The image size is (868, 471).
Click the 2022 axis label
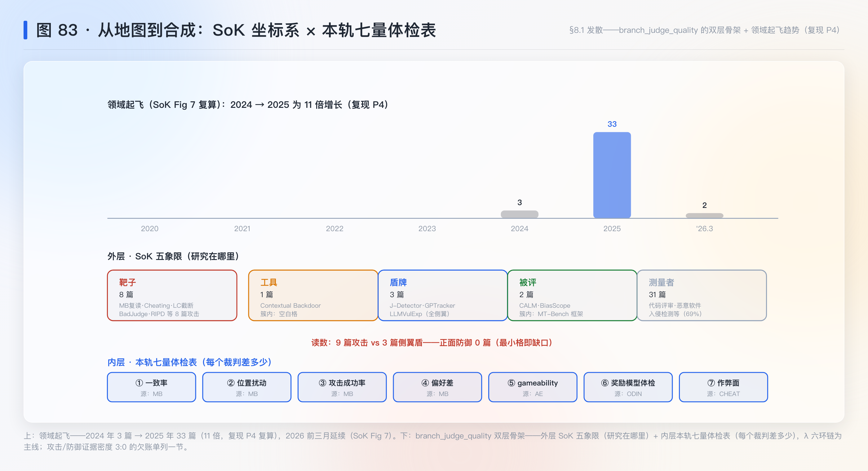coord(334,228)
